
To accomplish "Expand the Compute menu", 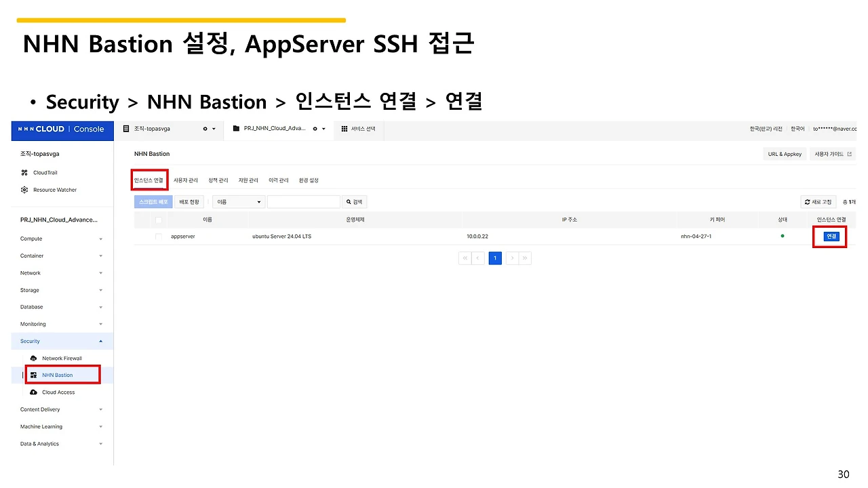I will pos(62,239).
